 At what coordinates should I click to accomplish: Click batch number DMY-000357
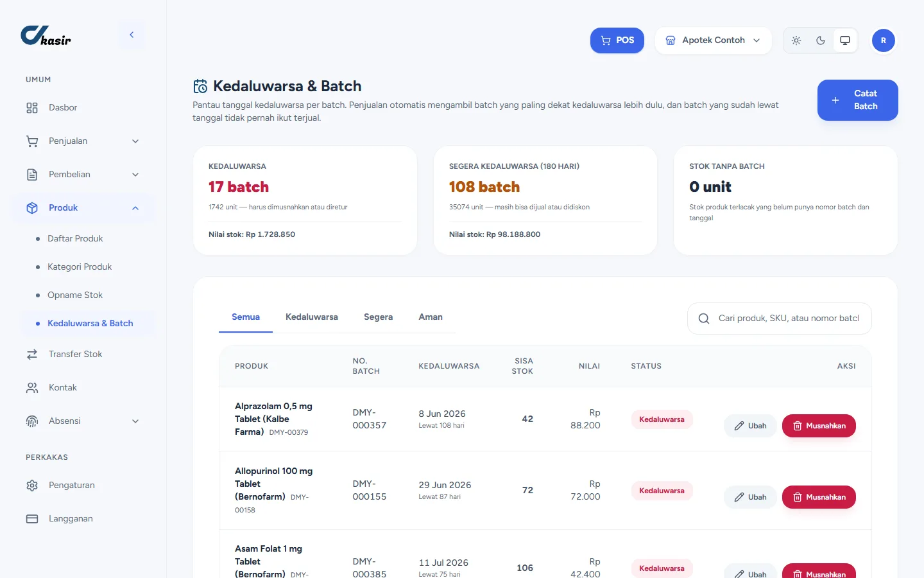pyautogui.click(x=370, y=419)
